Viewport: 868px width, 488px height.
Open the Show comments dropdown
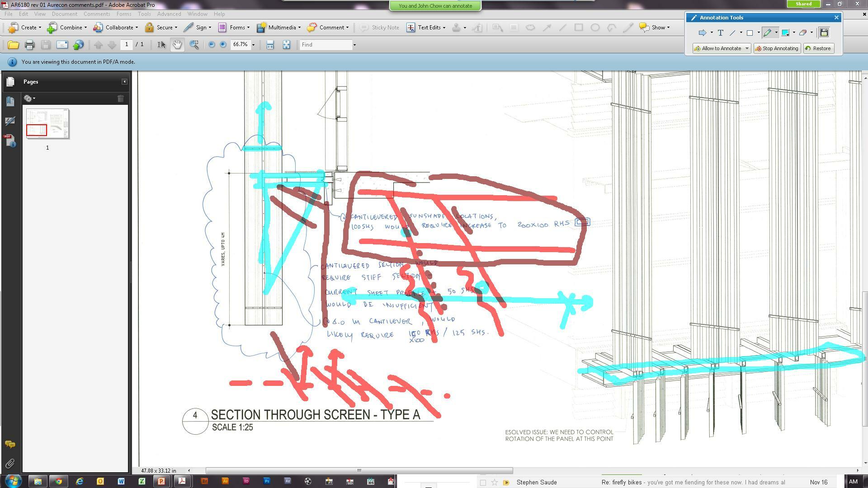click(654, 28)
